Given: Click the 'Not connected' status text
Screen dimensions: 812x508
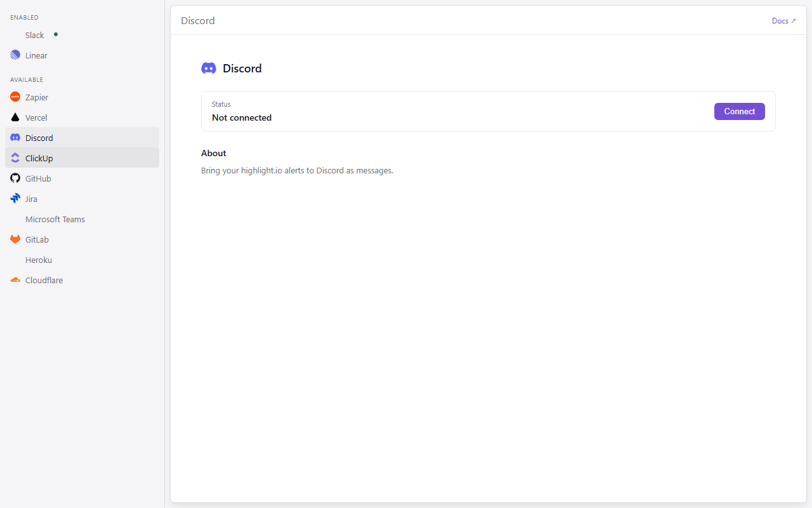Looking at the screenshot, I should [x=242, y=117].
